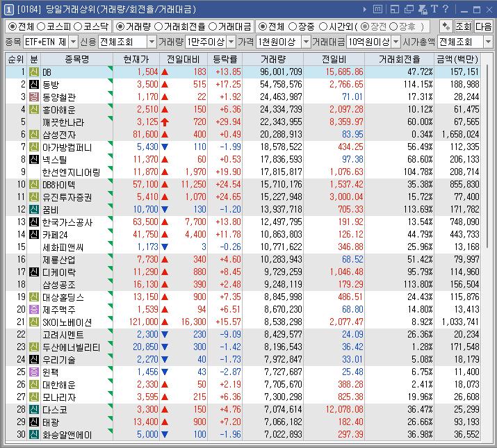Open the 한선엔지니어링 stock name
Image resolution: width=497 pixels, height=448 pixels.
(x=72, y=172)
